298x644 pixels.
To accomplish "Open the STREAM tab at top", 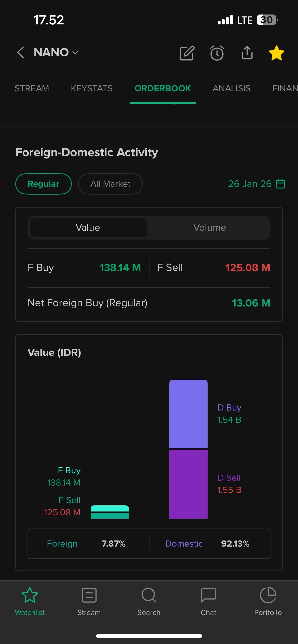I will (32, 89).
